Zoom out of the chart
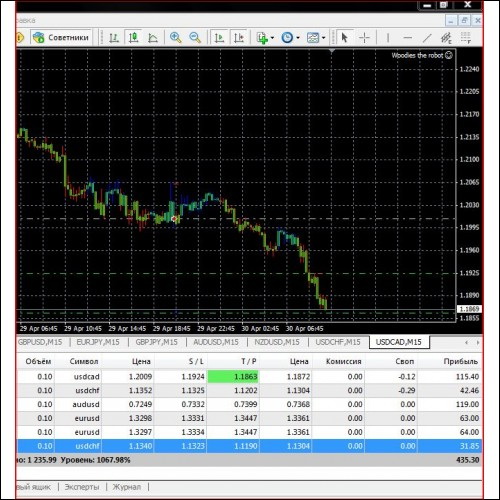 click(x=195, y=38)
